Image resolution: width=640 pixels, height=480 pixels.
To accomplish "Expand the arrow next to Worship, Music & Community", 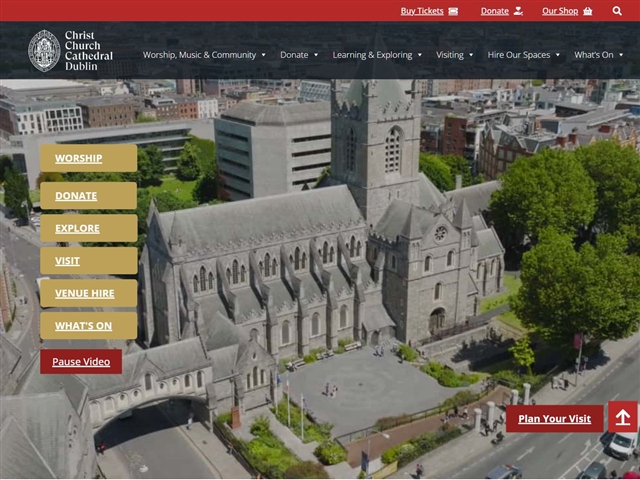I will click(263, 55).
